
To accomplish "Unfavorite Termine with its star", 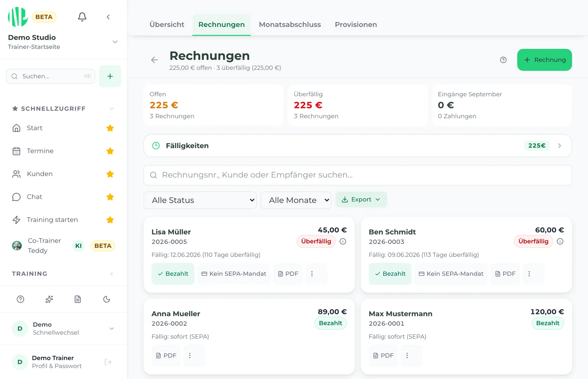I will click(x=110, y=151).
